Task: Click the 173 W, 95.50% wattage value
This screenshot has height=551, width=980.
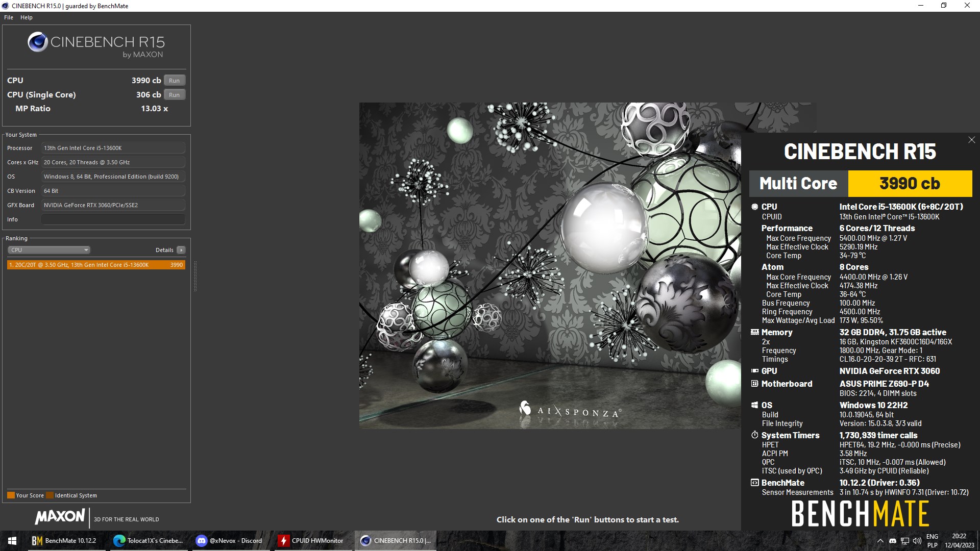Action: click(x=861, y=320)
